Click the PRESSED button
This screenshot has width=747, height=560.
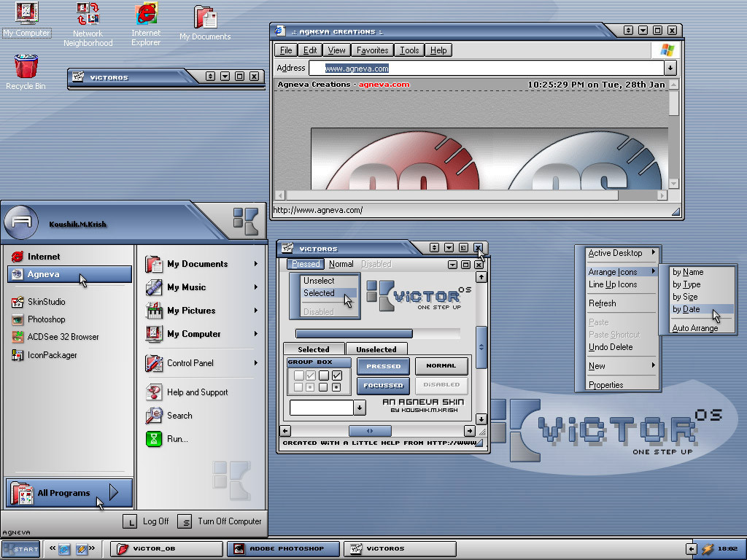383,366
